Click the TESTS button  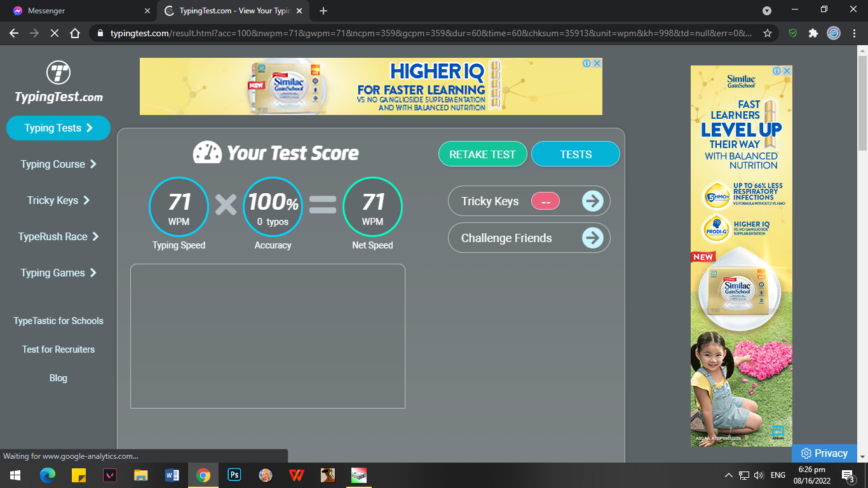point(576,154)
